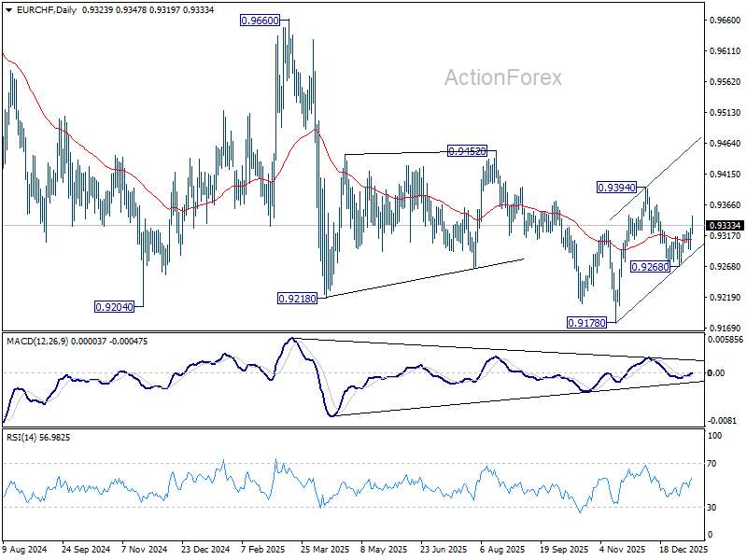Image resolution: width=747 pixels, height=560 pixels.
Task: Click the MACD(12,26,9) indicator label
Action: (37, 342)
